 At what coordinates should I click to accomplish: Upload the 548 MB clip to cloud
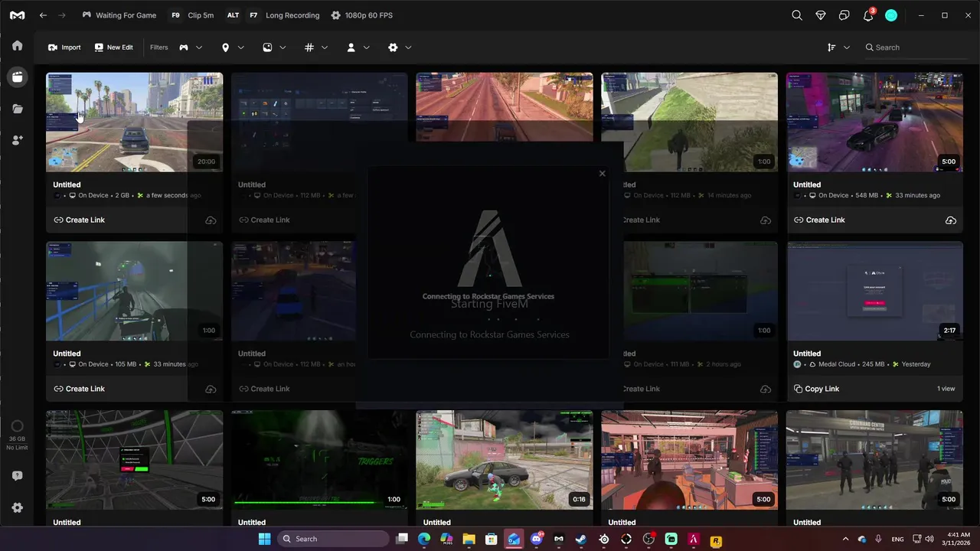coord(951,220)
